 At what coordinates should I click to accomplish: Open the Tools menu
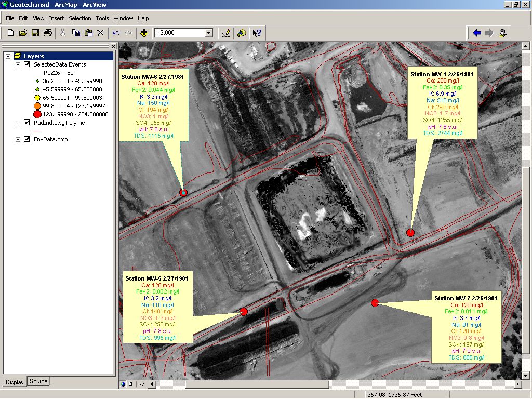(x=102, y=18)
